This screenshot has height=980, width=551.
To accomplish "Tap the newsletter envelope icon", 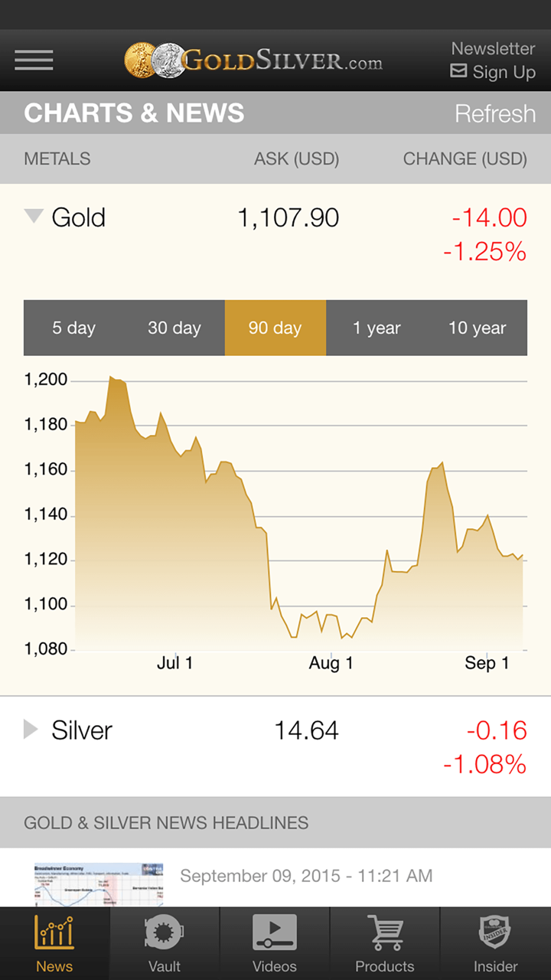I will (x=458, y=71).
